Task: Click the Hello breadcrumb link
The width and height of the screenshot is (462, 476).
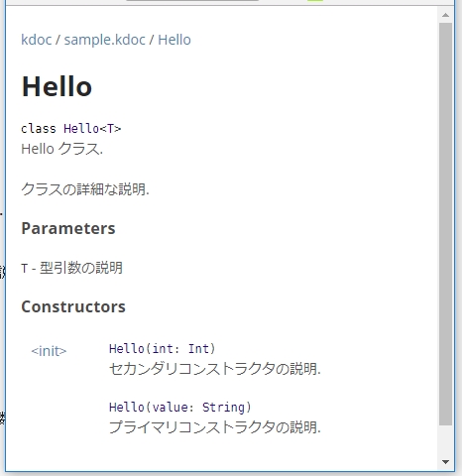Action: (174, 40)
